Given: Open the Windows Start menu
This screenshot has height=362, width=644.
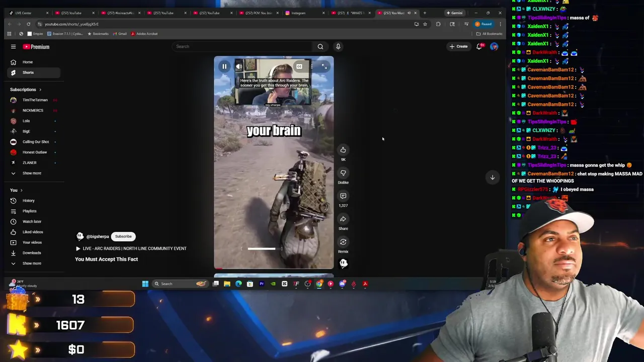Looking at the screenshot, I should tap(145, 284).
